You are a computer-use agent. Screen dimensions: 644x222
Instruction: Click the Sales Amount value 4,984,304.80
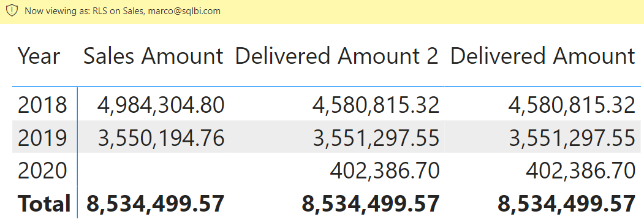click(161, 105)
